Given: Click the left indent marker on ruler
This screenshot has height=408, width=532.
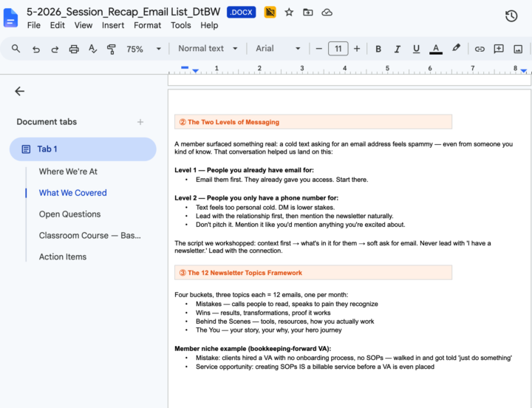Looking at the screenshot, I should [x=195, y=70].
